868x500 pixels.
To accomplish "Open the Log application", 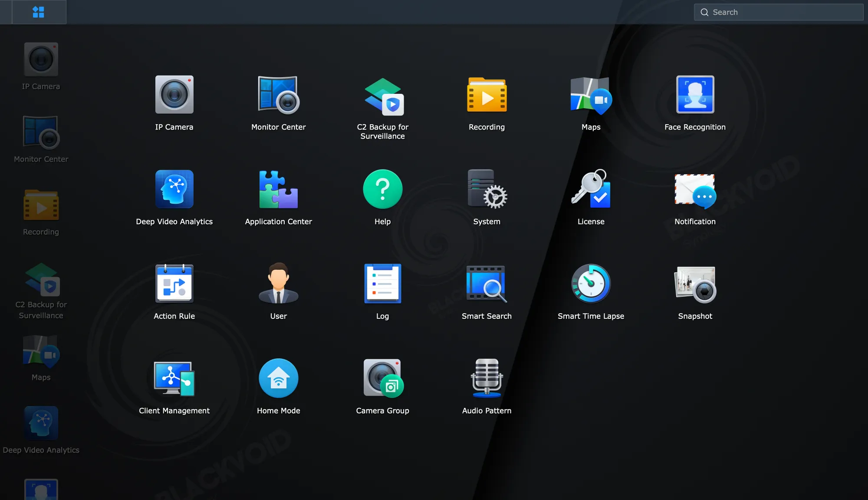I will pyautogui.click(x=382, y=284).
